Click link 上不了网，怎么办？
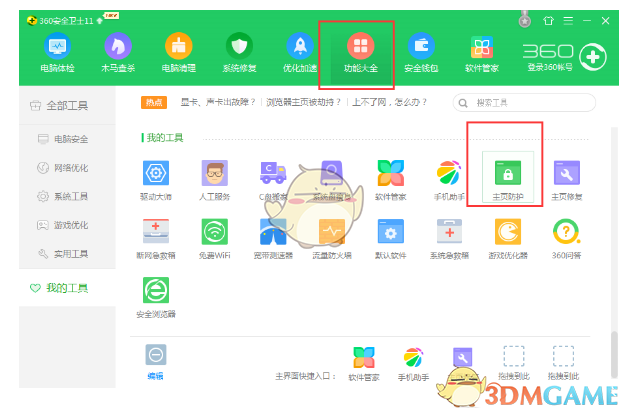 (x=390, y=102)
